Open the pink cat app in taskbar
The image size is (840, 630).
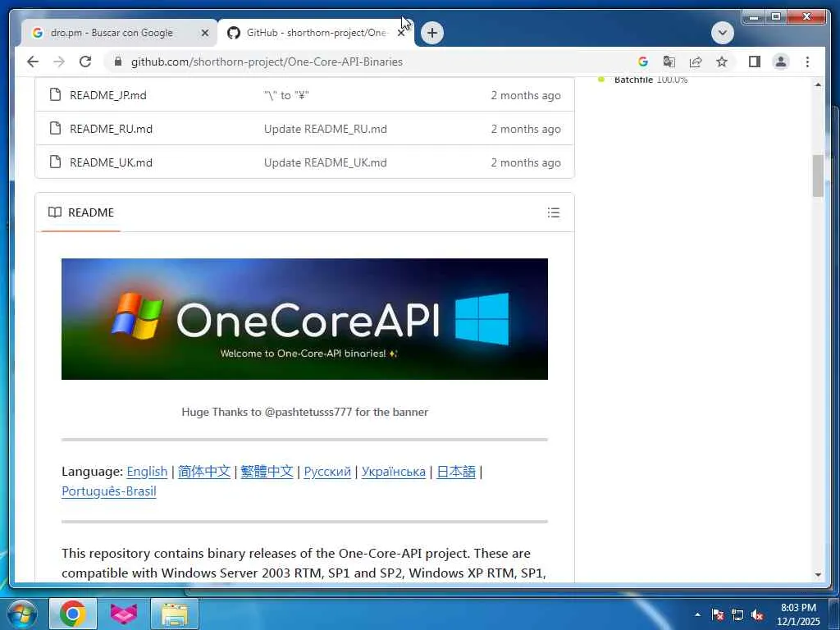coord(123,614)
